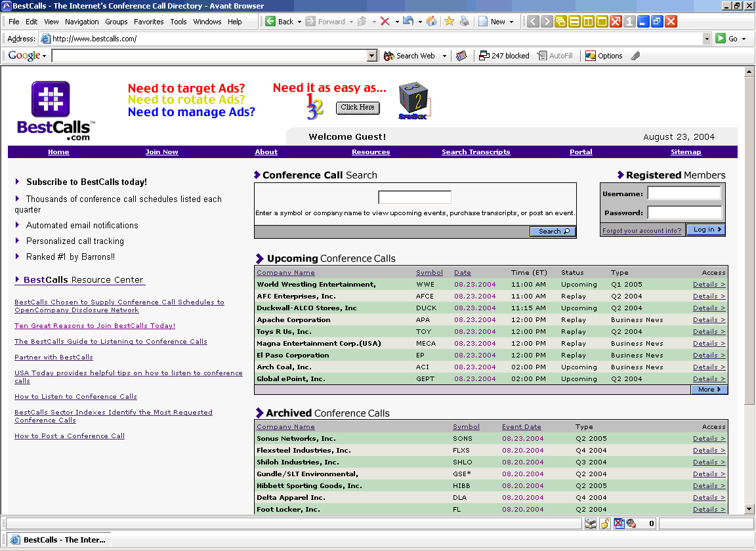Click the Conference Call search text field
The width and height of the screenshot is (756, 551).
point(415,197)
